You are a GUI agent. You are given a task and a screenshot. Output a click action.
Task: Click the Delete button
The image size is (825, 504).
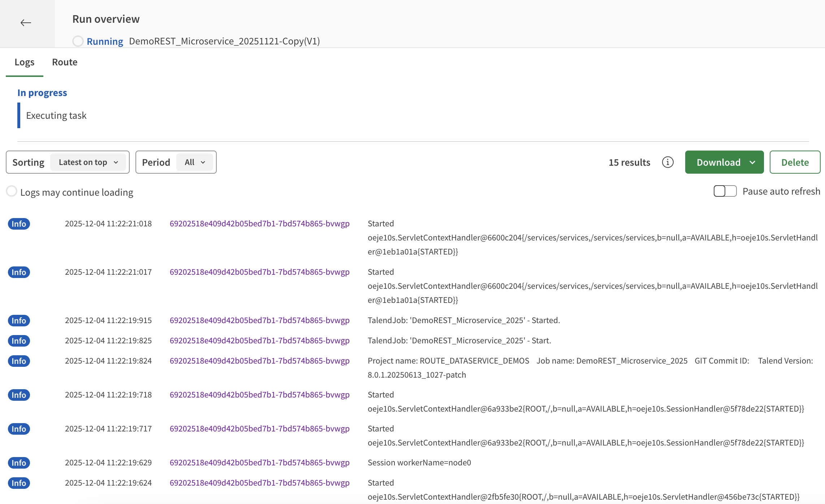[795, 162]
